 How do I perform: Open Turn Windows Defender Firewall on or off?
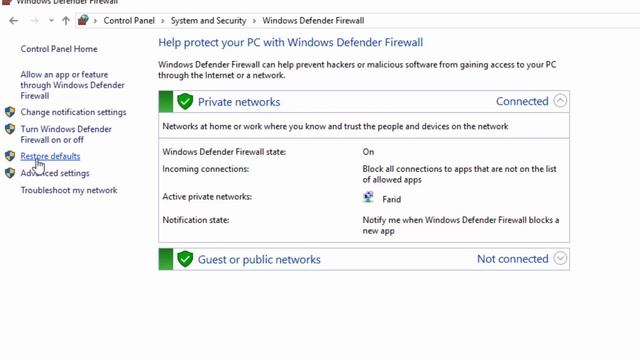pyautogui.click(x=66, y=134)
